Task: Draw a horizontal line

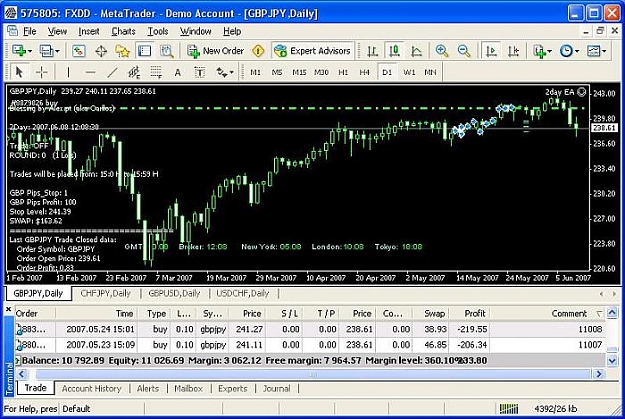Action: (90, 72)
